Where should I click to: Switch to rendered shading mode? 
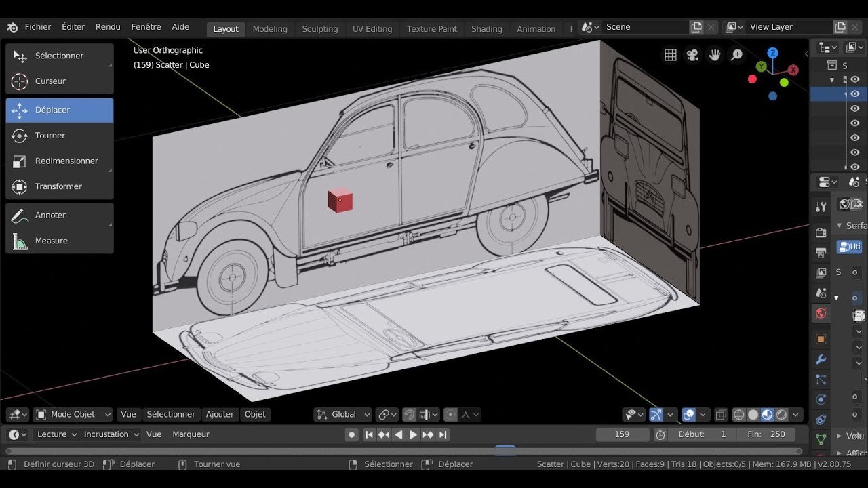[x=781, y=415]
